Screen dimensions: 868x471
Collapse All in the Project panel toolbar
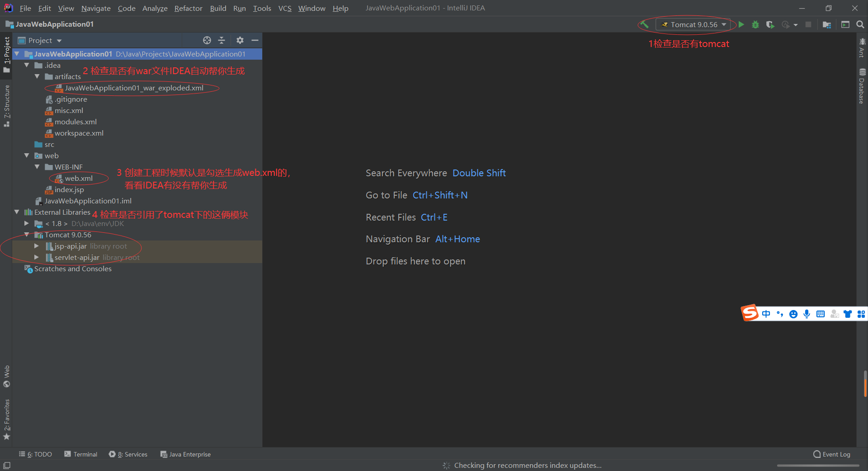pyautogui.click(x=222, y=40)
